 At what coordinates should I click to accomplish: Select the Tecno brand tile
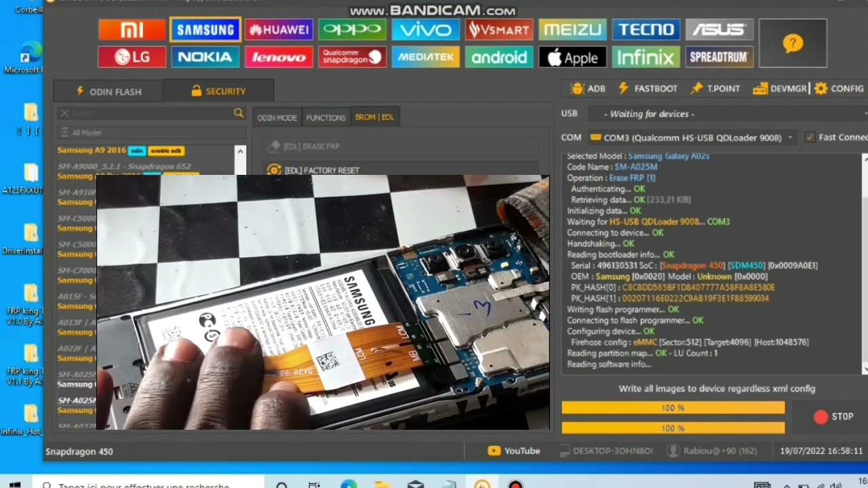(646, 29)
